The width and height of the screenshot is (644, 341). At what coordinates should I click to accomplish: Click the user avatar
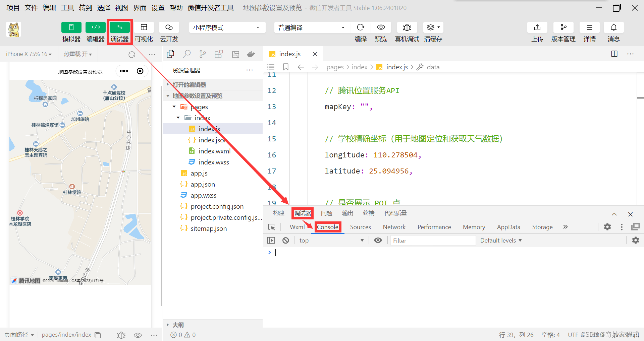coord(14,29)
